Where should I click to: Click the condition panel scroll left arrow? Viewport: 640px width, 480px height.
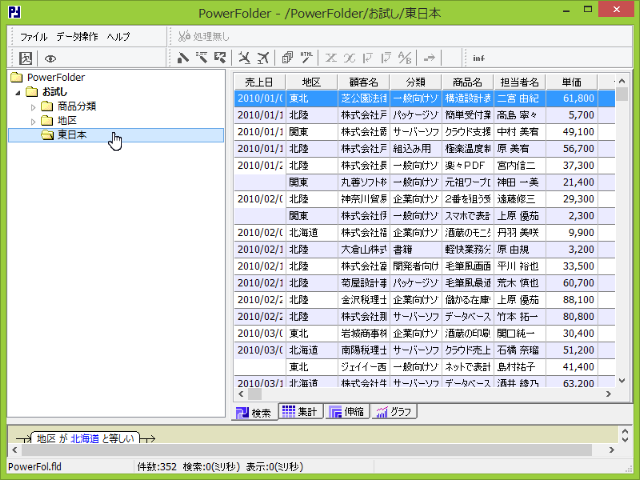pyautogui.click(x=15, y=450)
